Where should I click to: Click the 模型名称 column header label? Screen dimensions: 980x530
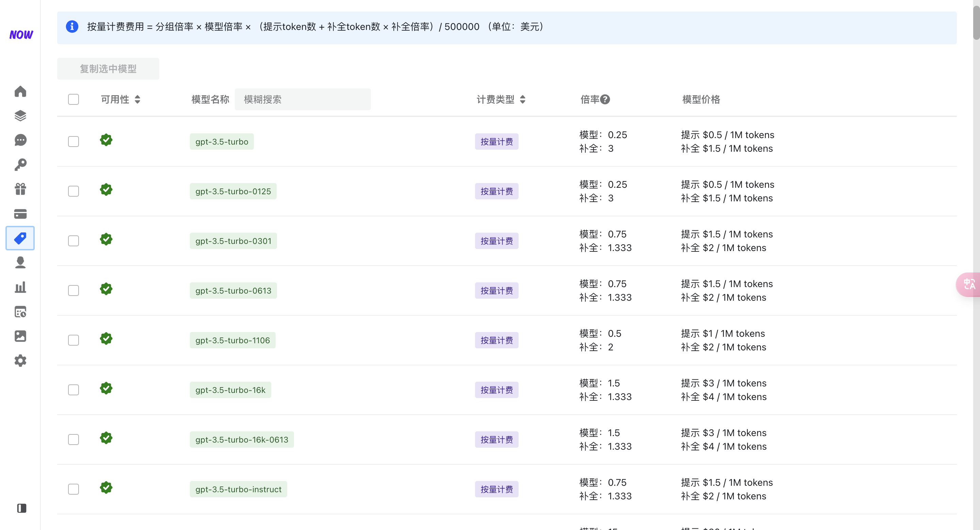(x=210, y=100)
